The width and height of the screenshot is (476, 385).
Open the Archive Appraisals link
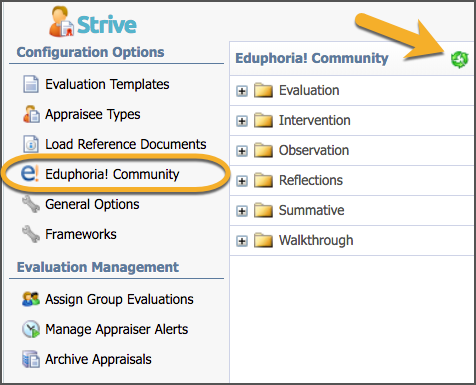(98, 359)
